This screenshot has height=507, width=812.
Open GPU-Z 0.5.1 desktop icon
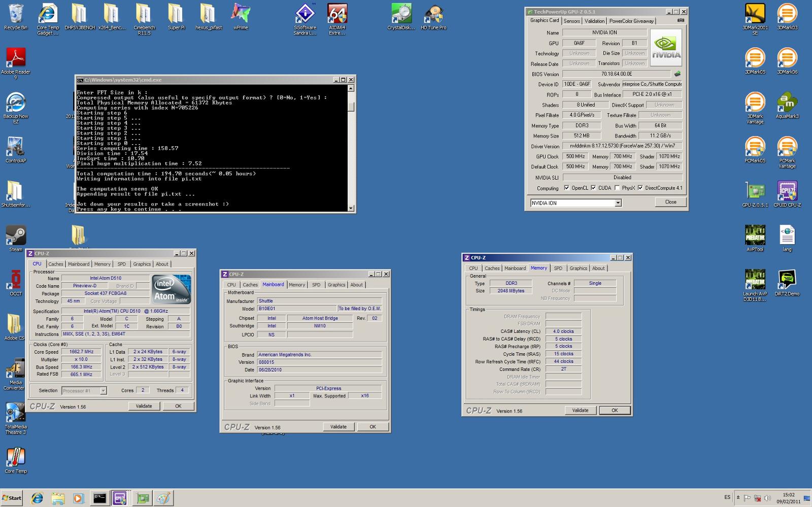755,194
